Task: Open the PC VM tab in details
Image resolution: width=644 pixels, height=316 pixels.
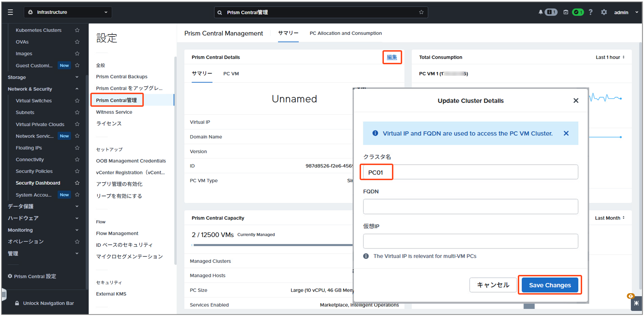Action: (231, 74)
